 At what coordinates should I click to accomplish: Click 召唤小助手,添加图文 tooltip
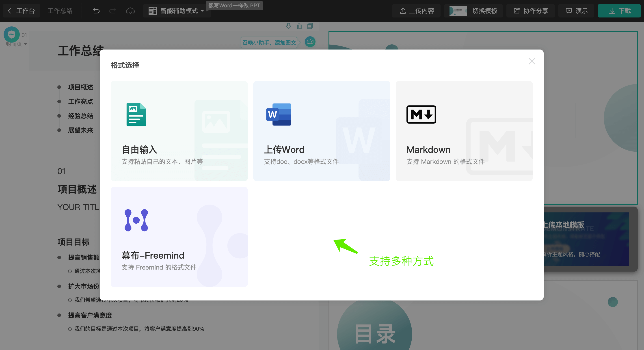pos(269,43)
